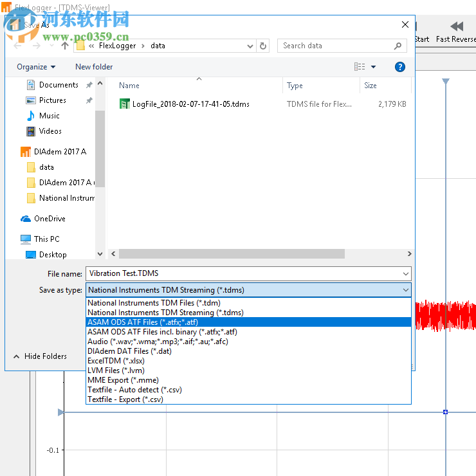Viewport: 476px width, 476px height.
Task: Click the navigation pane scrollbar thumb
Action: click(100, 149)
